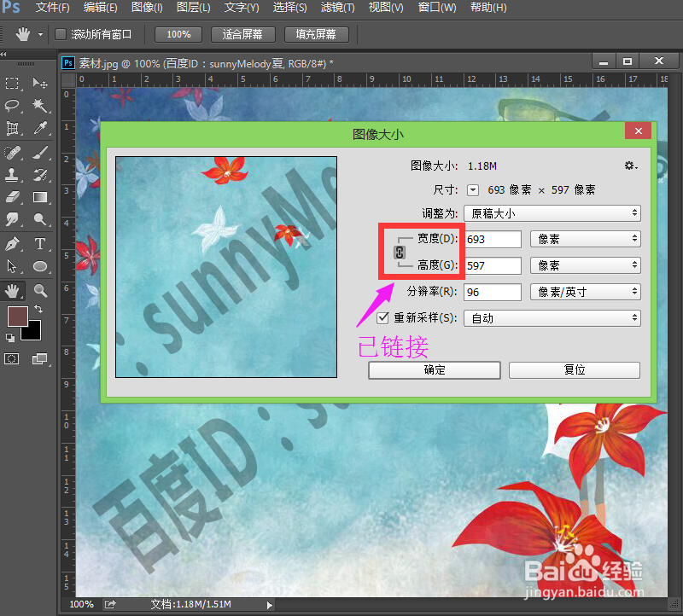Viewport: 683px width, 616px height.
Task: Expand the status bar info arrow
Action: point(269,605)
